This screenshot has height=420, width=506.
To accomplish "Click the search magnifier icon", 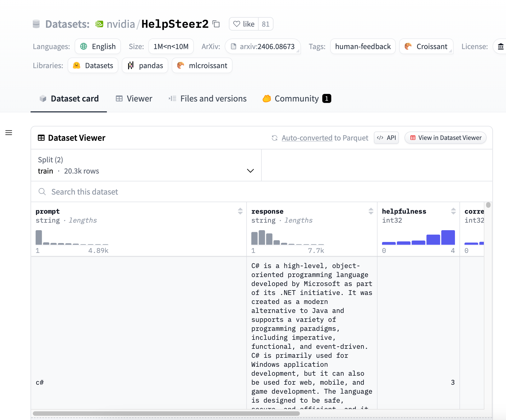I will tap(42, 191).
